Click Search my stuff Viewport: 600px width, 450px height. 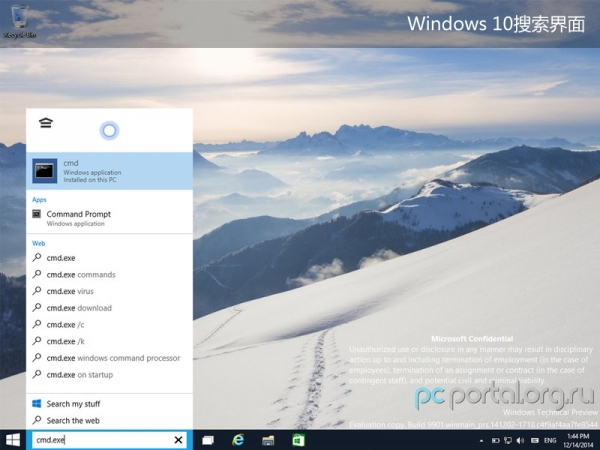click(109, 404)
